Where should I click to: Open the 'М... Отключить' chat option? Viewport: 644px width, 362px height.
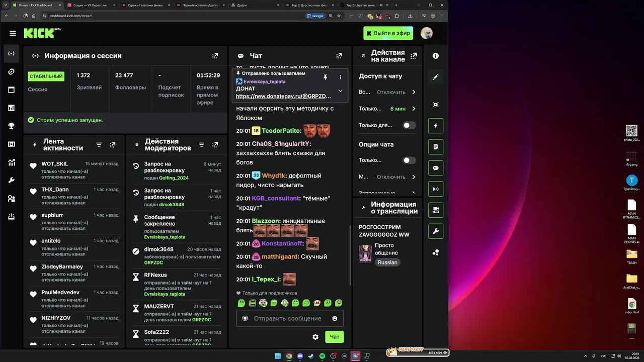(x=387, y=177)
